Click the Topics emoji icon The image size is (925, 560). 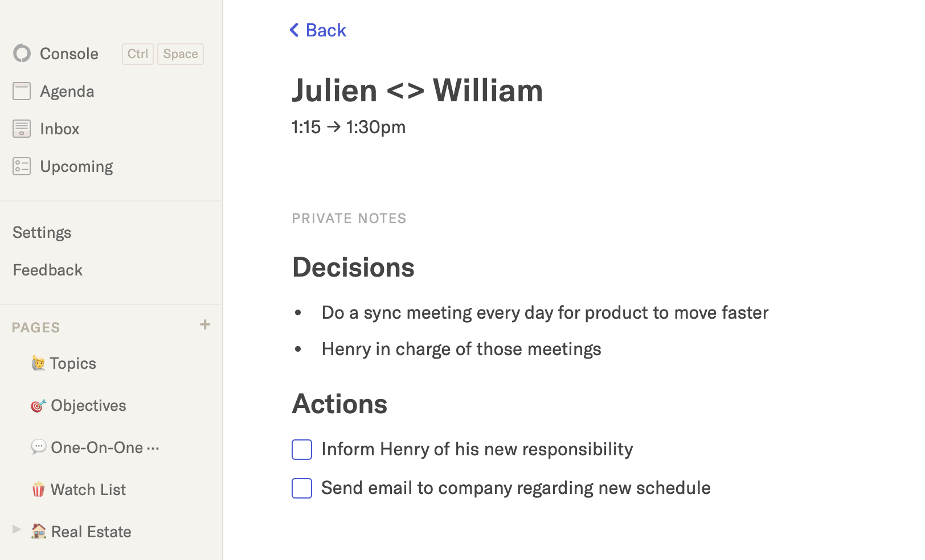click(x=38, y=363)
